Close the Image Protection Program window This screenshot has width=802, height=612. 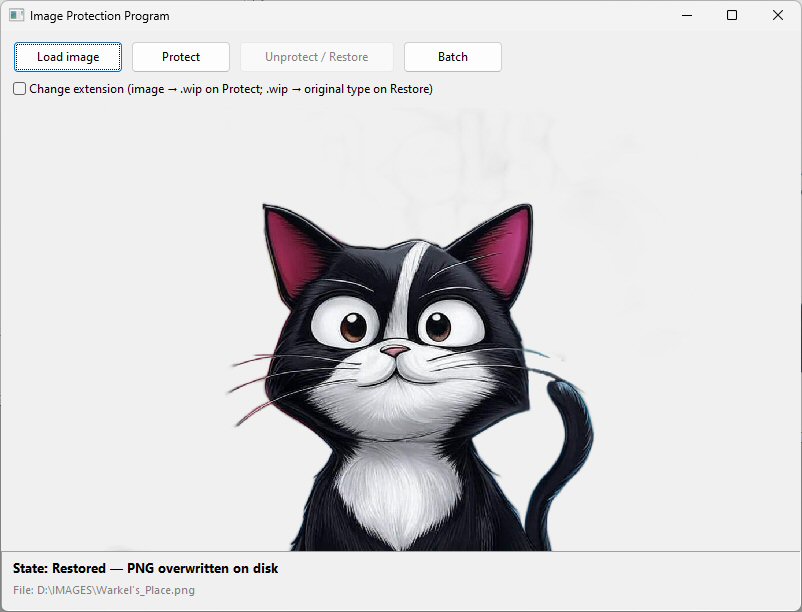[777, 15]
